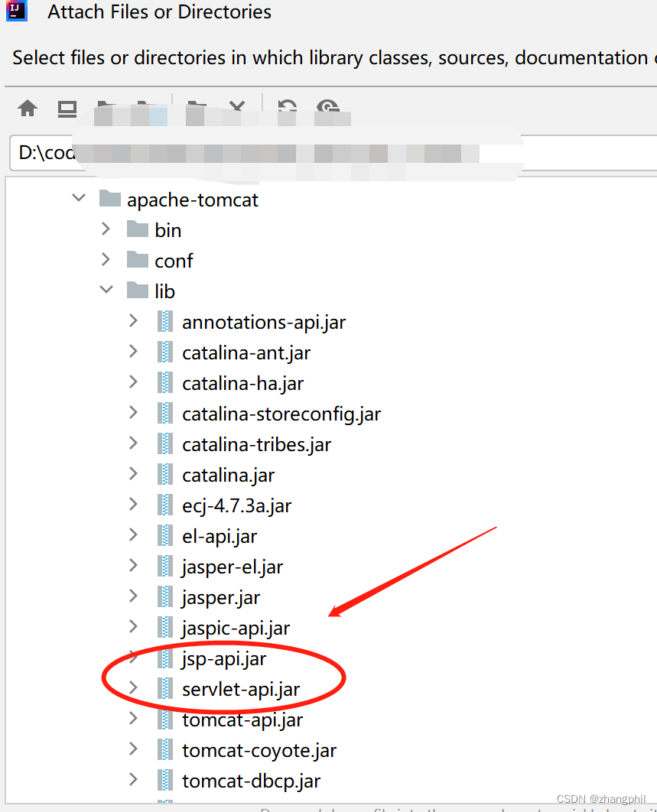
Task: Collapse the lib folder
Action: point(106,289)
